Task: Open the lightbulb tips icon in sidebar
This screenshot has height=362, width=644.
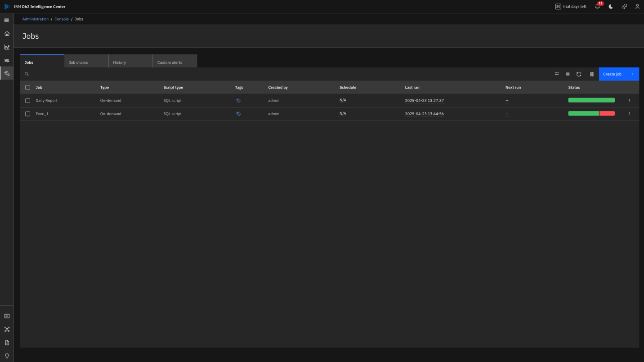Action: click(7, 356)
